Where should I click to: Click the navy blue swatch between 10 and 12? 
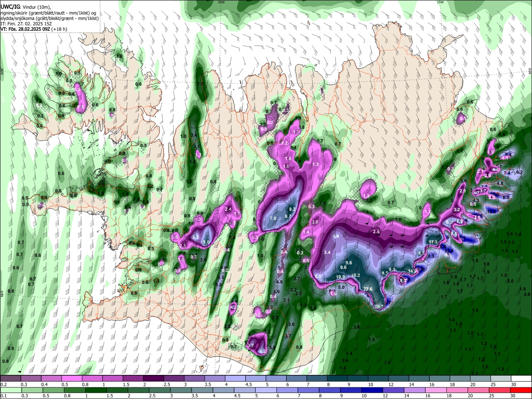(372, 390)
